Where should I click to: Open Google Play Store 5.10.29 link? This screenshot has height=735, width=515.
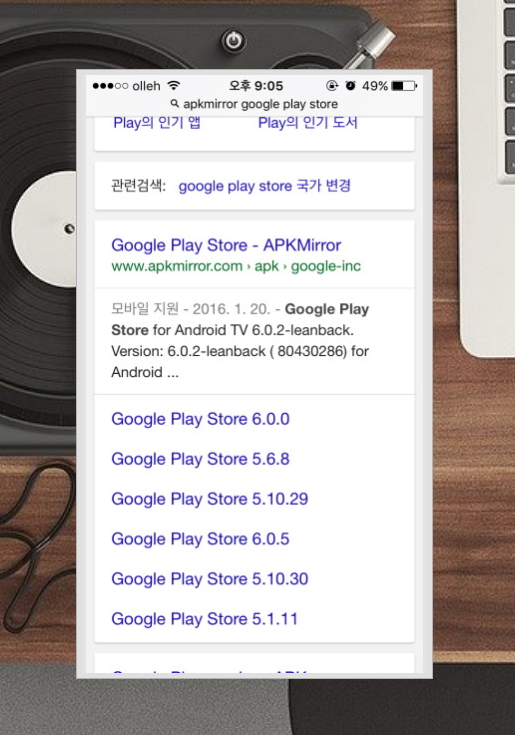tap(210, 499)
